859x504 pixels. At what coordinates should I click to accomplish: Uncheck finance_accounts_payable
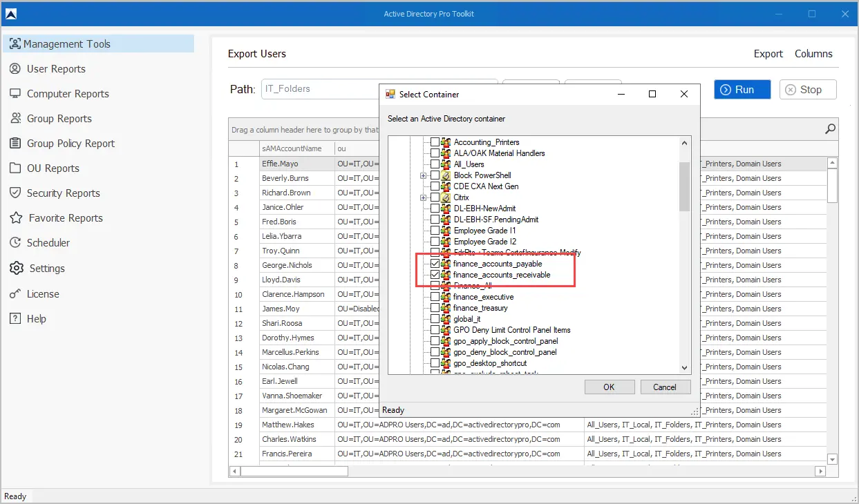pyautogui.click(x=435, y=264)
